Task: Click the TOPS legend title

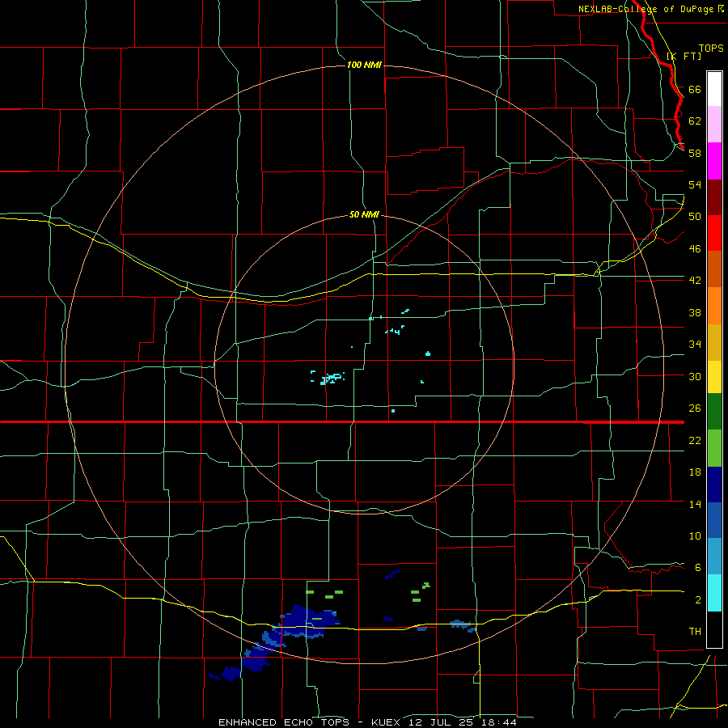Action: click(711, 49)
